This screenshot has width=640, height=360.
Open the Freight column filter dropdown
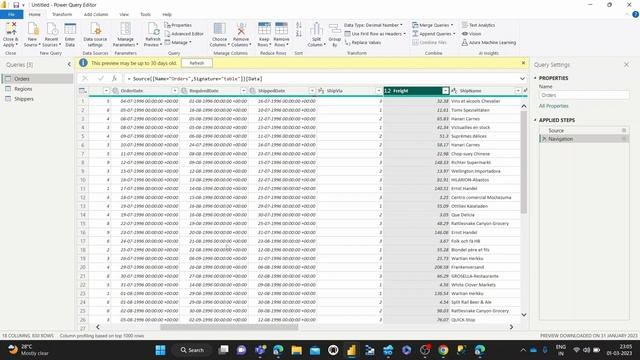pos(445,91)
